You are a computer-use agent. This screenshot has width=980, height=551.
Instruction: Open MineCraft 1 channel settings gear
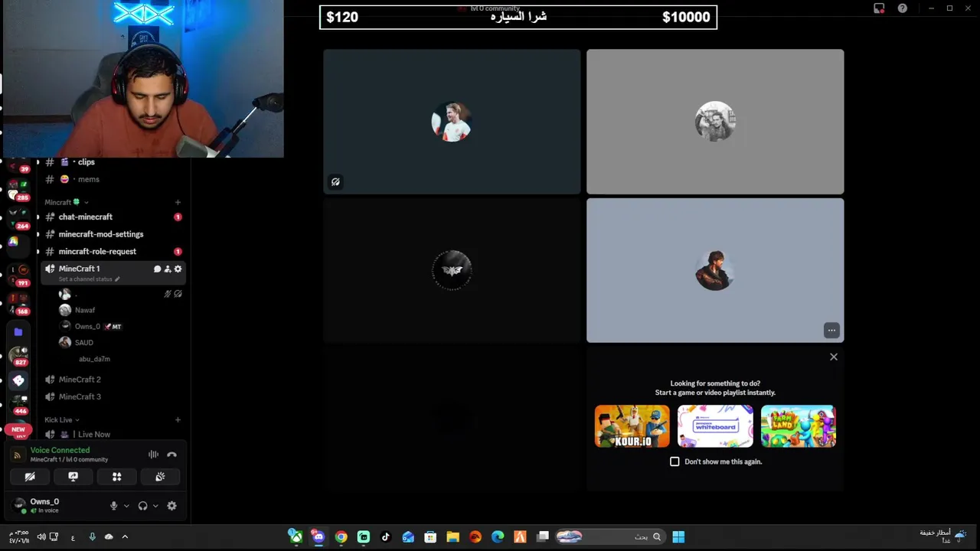click(x=178, y=269)
